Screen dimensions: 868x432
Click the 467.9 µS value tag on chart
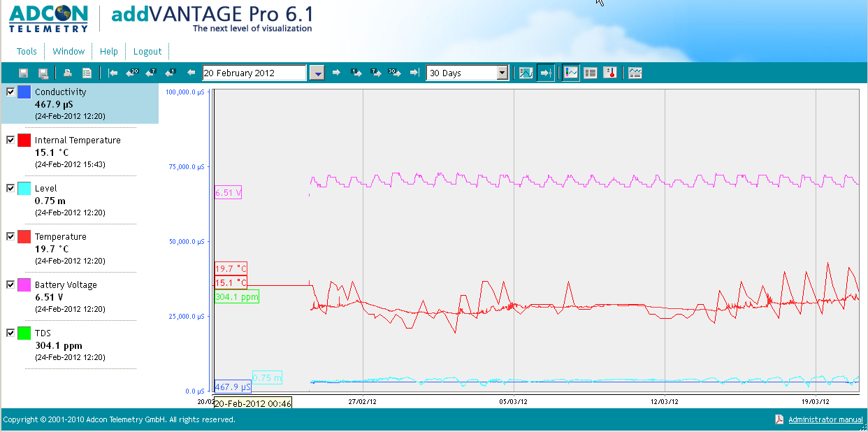(233, 387)
